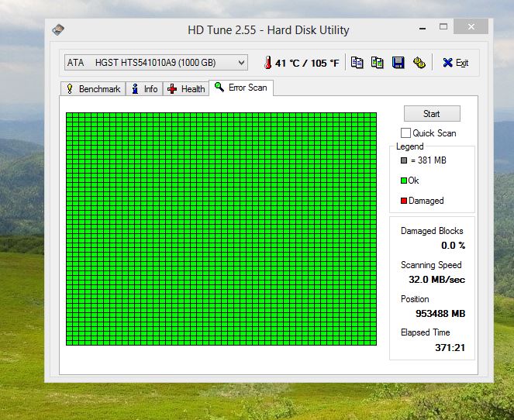Click the green Ok legend swatch
This screenshot has height=420, width=514.
point(404,181)
